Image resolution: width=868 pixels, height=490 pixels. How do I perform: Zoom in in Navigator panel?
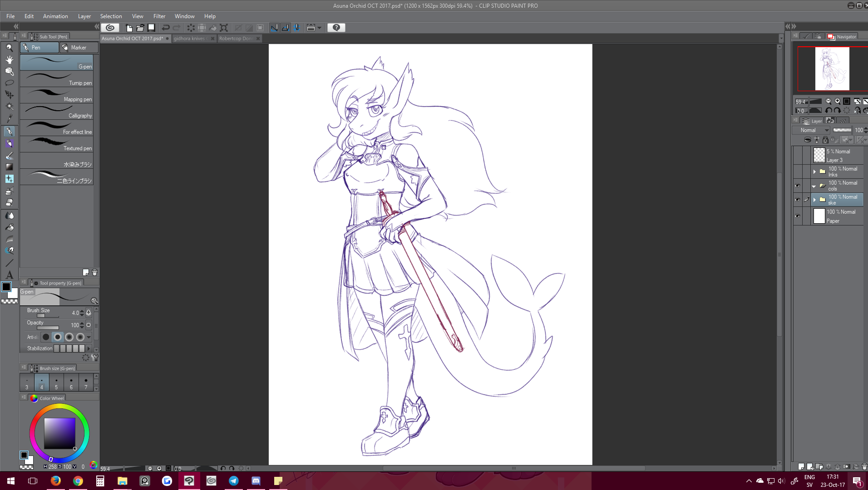pyautogui.click(x=838, y=101)
